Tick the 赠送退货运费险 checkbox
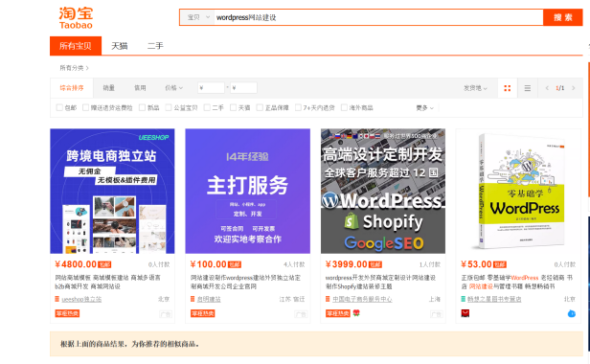 [86, 107]
